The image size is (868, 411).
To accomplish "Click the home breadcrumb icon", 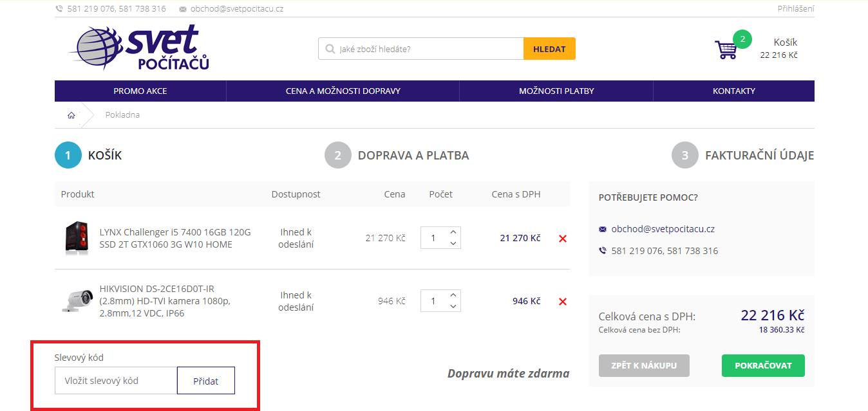I will point(71,115).
